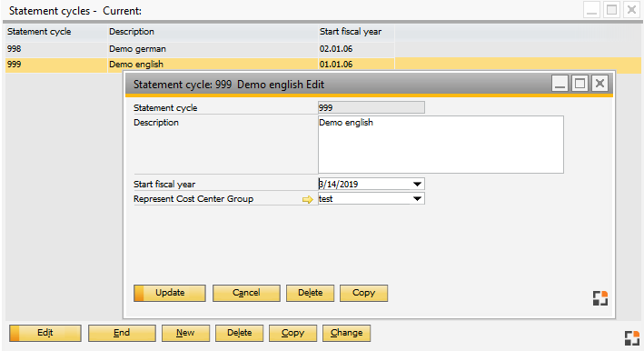Screen dimensions: 644x351
Task: Click the End button in the bottom bar
Action: pyautogui.click(x=122, y=333)
